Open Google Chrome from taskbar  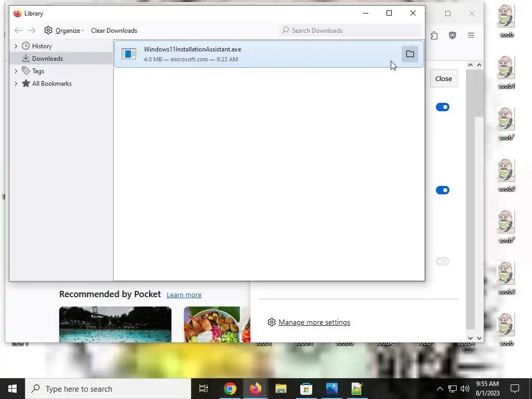click(x=230, y=389)
